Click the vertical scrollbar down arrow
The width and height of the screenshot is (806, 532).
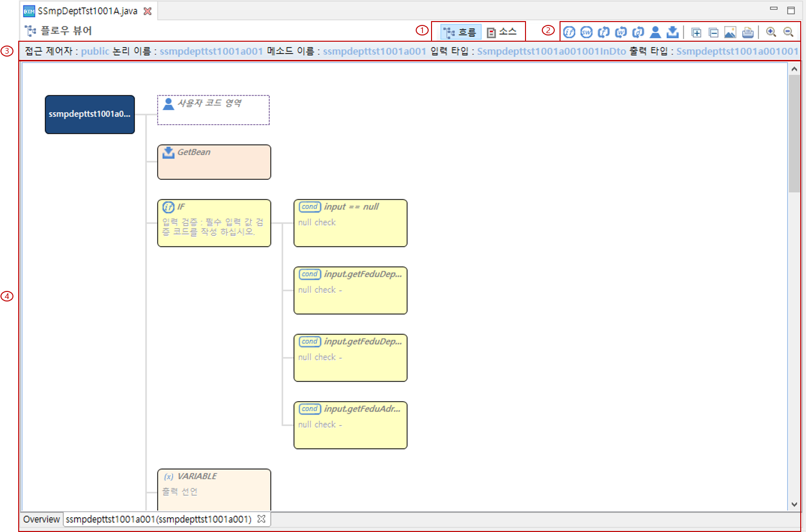click(x=794, y=504)
